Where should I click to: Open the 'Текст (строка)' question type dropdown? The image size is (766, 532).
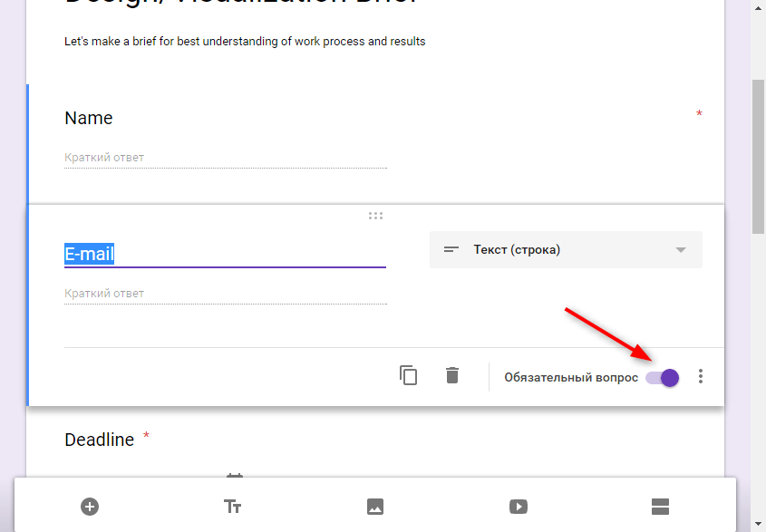[x=566, y=249]
